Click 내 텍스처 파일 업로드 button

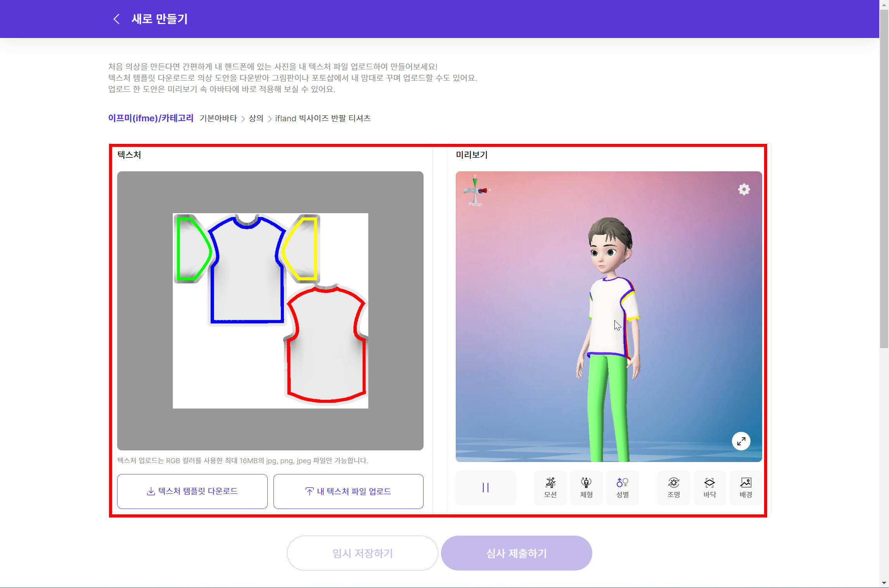click(348, 491)
